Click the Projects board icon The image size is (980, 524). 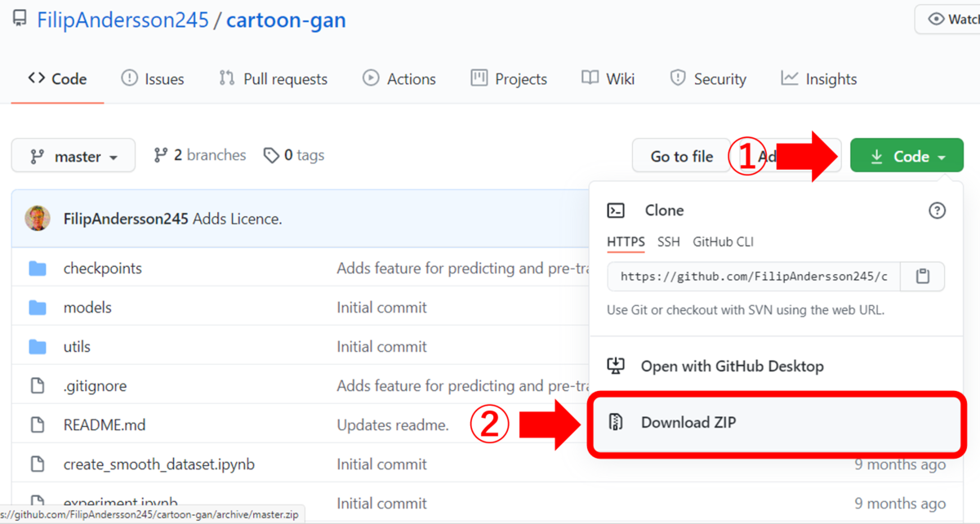pyautogui.click(x=479, y=78)
